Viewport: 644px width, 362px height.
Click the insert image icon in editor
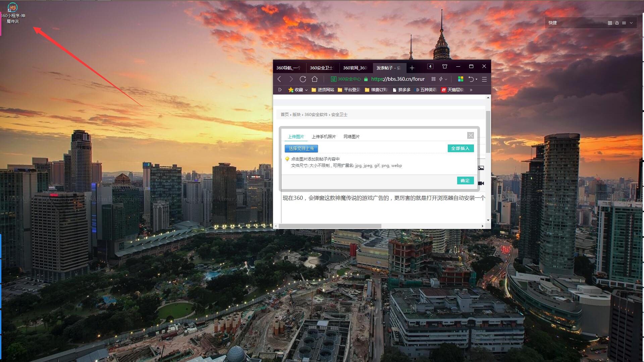(481, 168)
